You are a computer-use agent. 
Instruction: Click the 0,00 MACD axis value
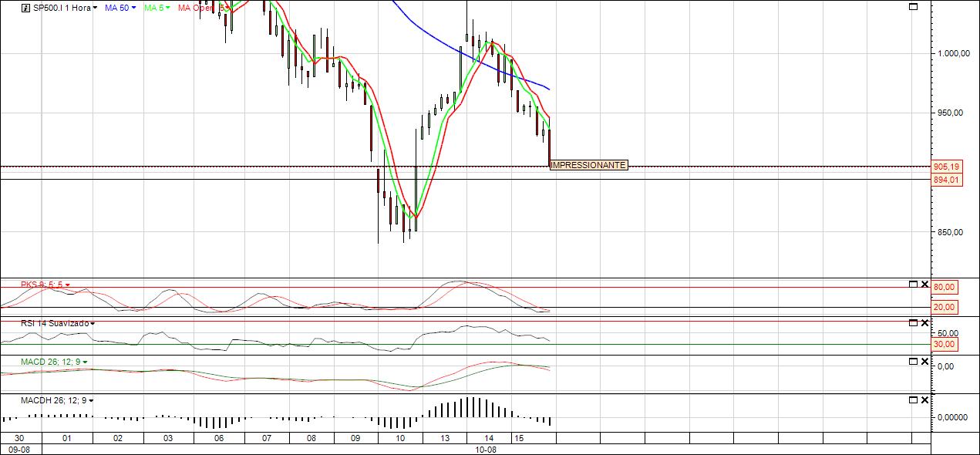pyautogui.click(x=946, y=366)
